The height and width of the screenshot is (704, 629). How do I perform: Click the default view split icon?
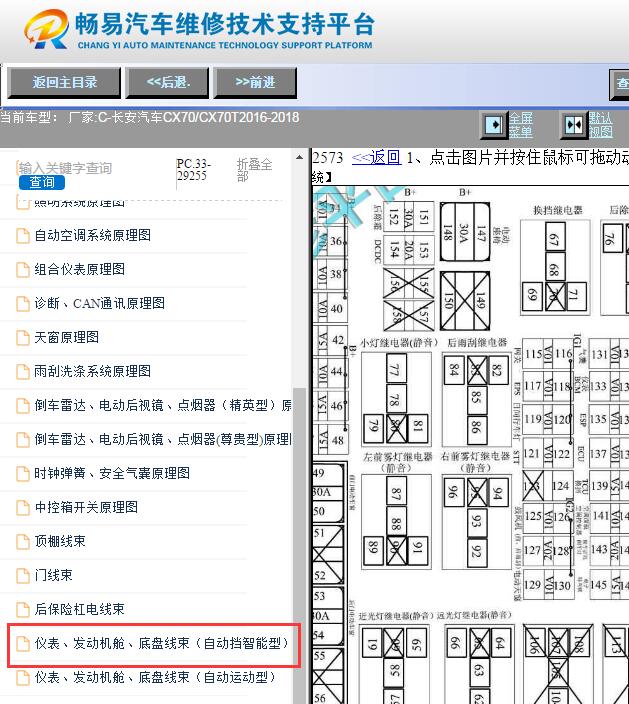click(574, 124)
